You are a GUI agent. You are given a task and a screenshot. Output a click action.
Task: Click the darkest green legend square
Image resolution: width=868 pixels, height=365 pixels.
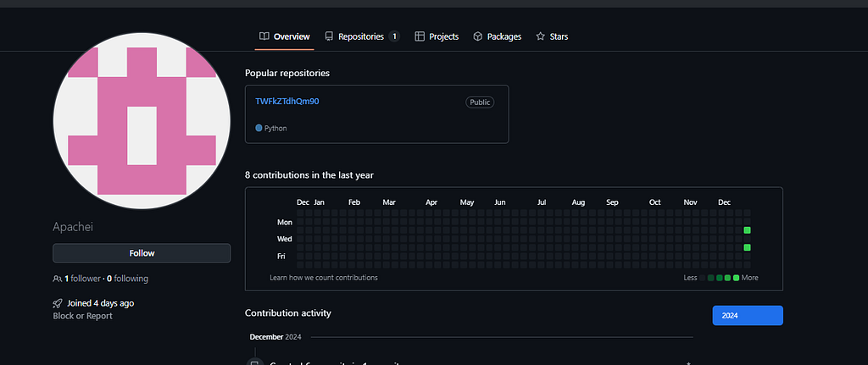click(711, 278)
